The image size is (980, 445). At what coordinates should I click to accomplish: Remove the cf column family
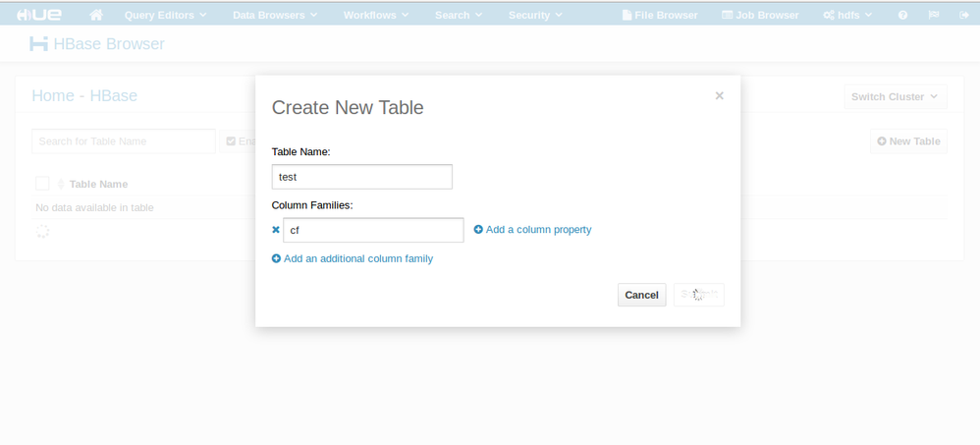point(276,230)
